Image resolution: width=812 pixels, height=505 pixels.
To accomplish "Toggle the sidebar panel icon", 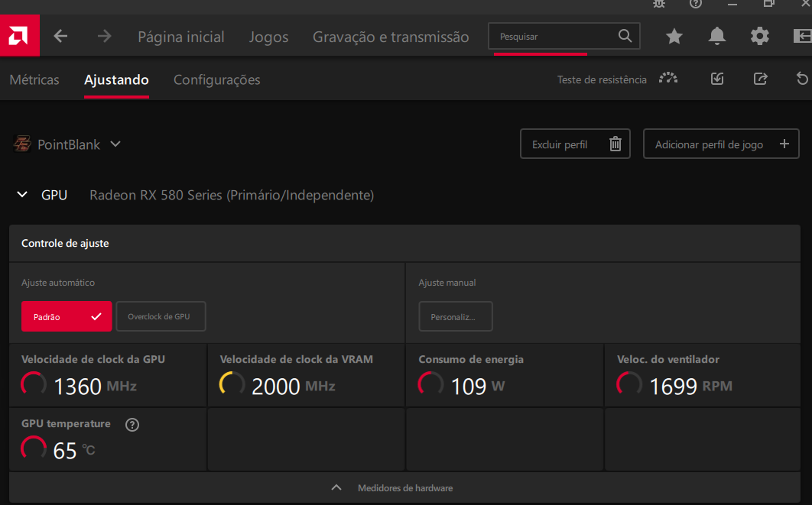I will 802,36.
